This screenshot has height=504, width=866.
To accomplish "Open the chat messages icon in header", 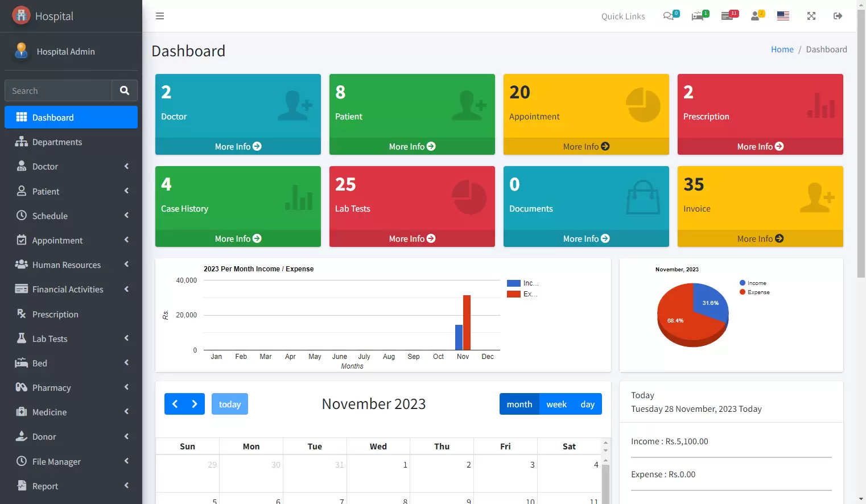I will [669, 16].
